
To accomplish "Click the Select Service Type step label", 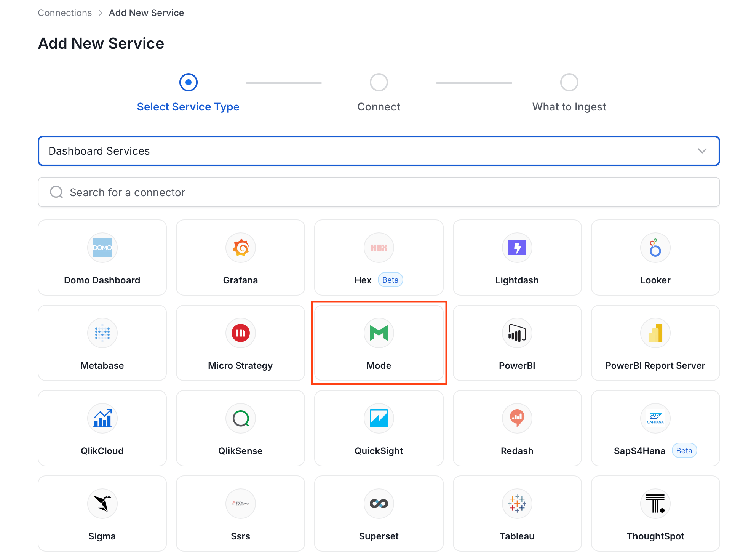I will [x=188, y=107].
